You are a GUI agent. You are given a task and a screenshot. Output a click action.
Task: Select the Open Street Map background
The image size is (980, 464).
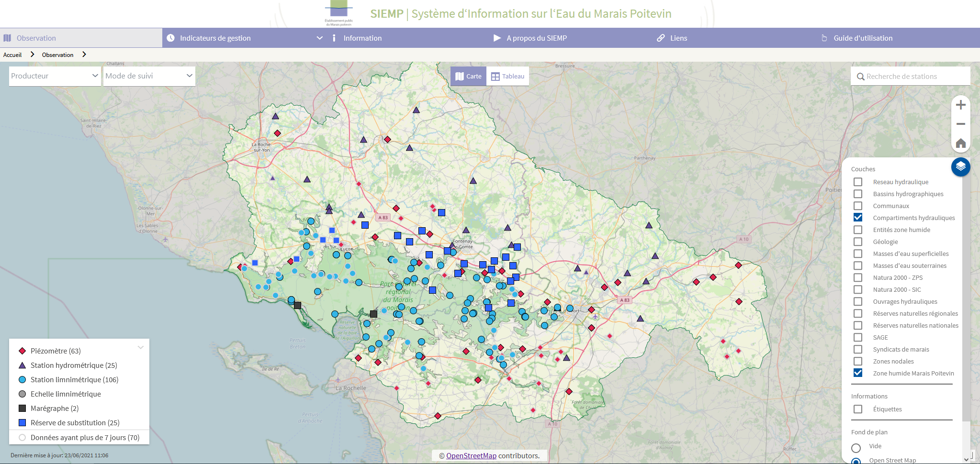tap(856, 461)
